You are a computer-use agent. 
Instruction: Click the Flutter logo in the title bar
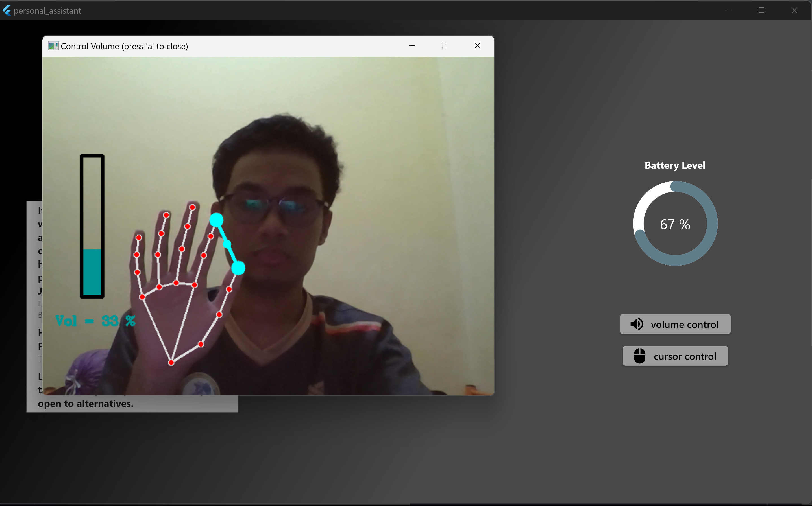(x=7, y=10)
